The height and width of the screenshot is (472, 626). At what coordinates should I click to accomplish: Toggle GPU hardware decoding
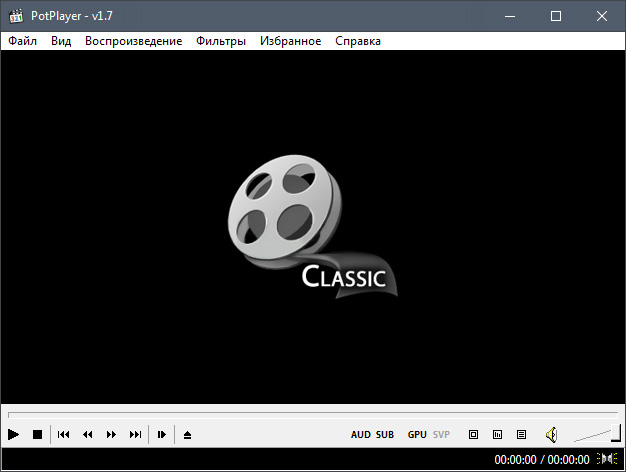tap(417, 434)
